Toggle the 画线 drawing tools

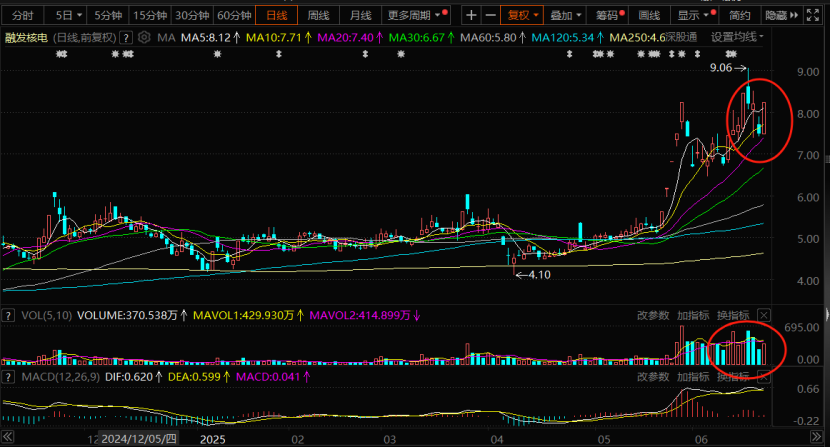click(x=649, y=16)
